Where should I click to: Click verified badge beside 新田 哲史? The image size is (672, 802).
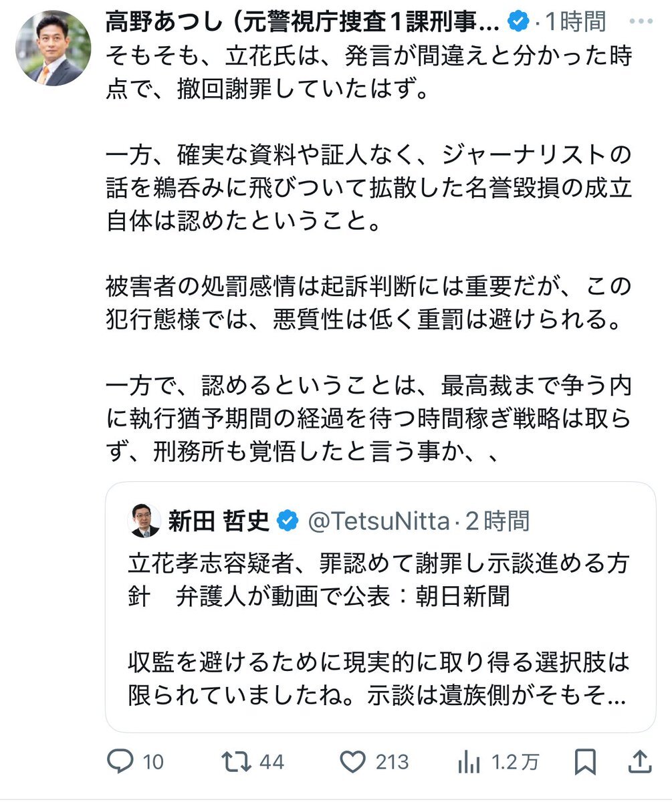pyautogui.click(x=288, y=521)
